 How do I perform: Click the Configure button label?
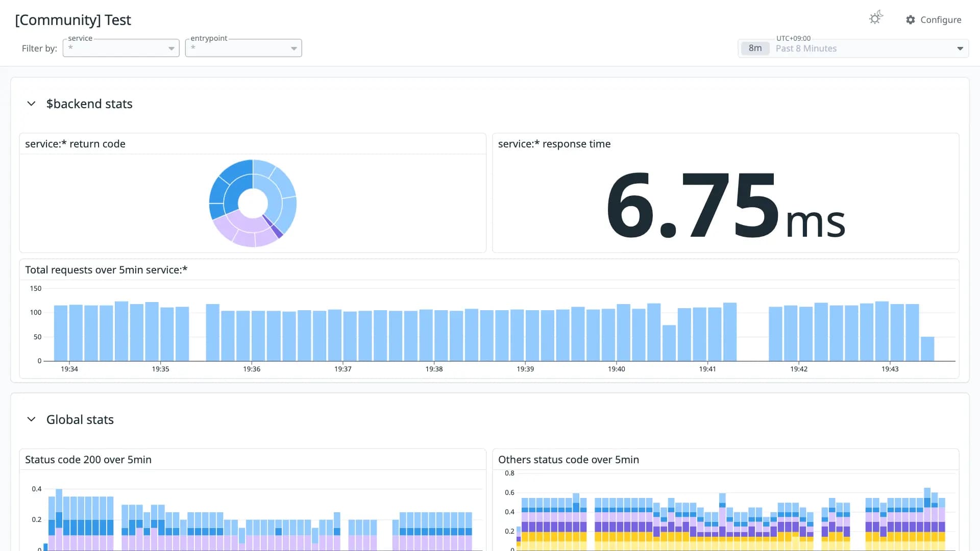click(x=941, y=20)
